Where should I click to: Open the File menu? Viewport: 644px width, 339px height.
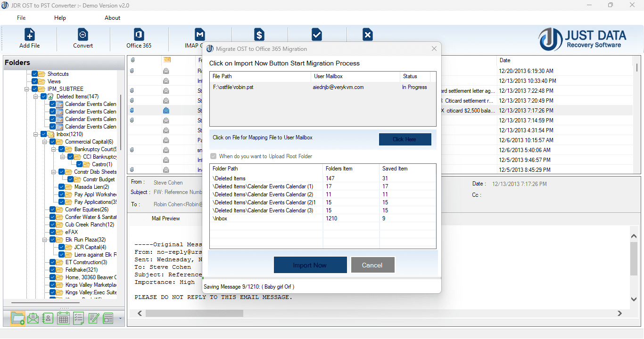point(21,18)
